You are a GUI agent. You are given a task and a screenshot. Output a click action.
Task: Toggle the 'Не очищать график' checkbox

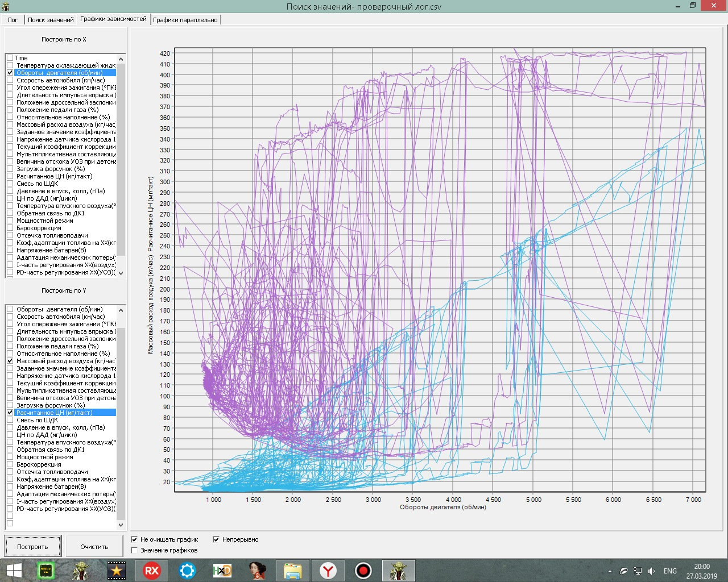[135, 539]
